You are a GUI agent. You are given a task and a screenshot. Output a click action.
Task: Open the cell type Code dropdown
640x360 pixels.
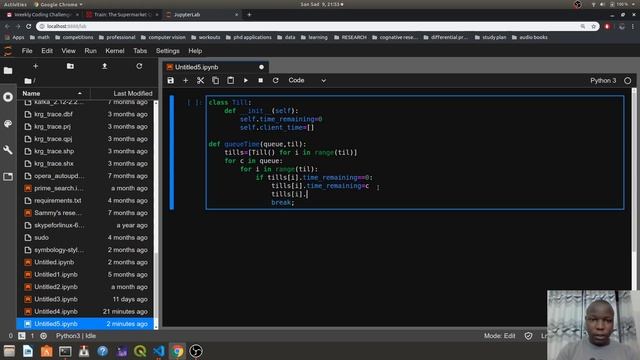[x=307, y=80]
